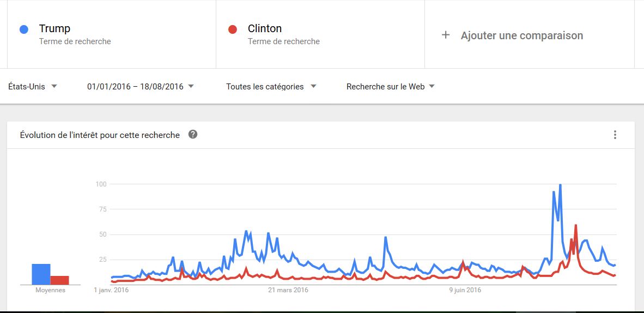Viewport: 644px width, 313px height.
Task: Click the 21 mars 2016 axis label
Action: [x=288, y=290]
